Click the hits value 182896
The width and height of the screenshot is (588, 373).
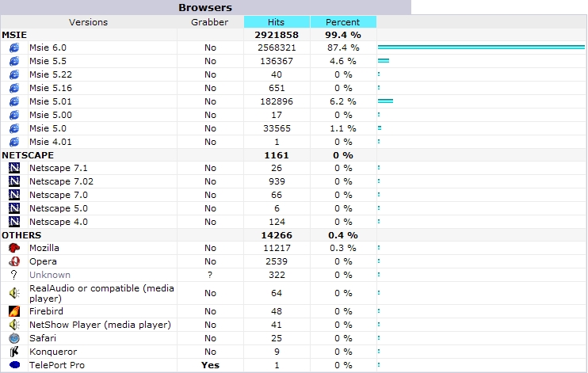point(277,101)
